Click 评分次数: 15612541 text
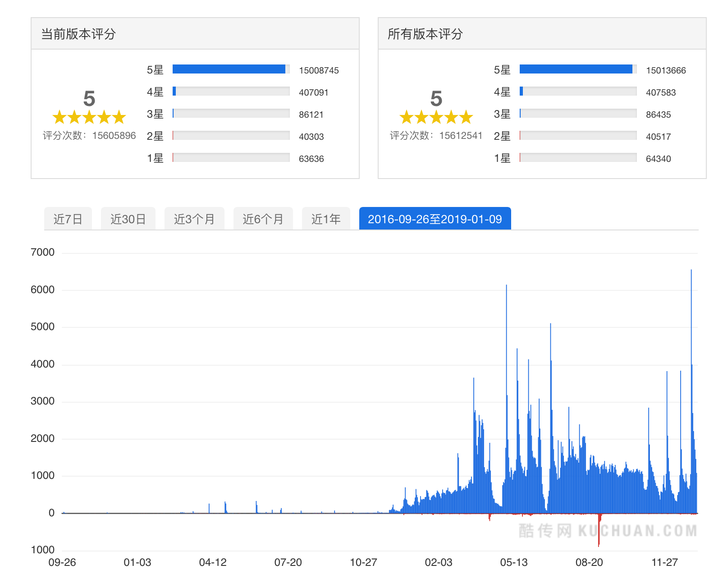 pos(436,136)
